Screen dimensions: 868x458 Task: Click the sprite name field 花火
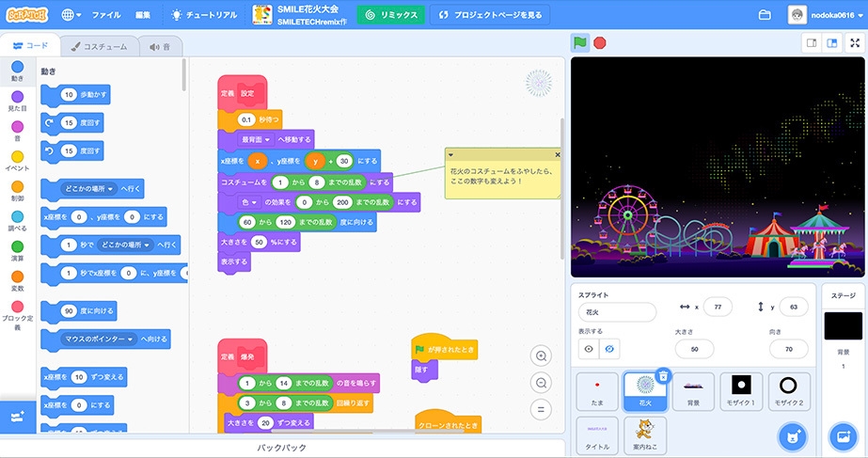pyautogui.click(x=617, y=312)
